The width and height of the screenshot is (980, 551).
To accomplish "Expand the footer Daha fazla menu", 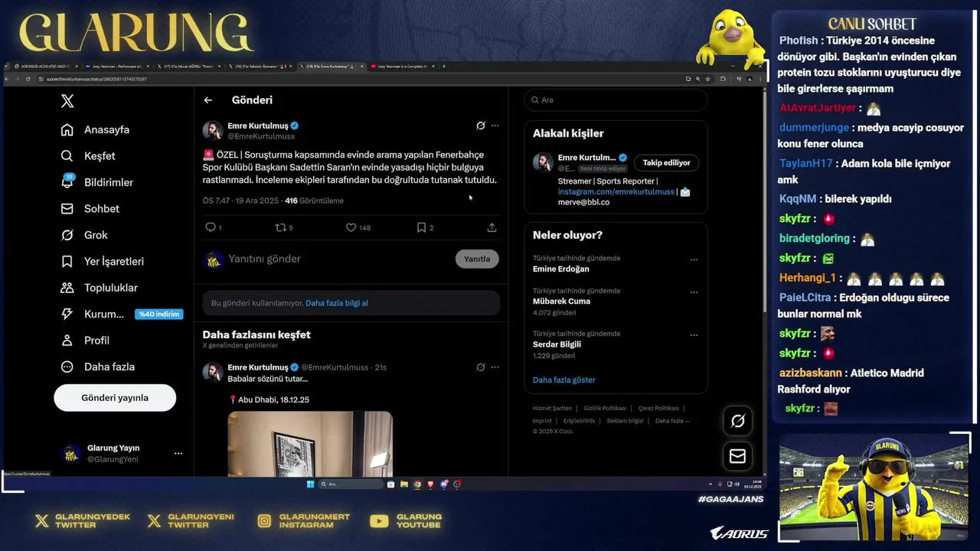I will point(672,421).
